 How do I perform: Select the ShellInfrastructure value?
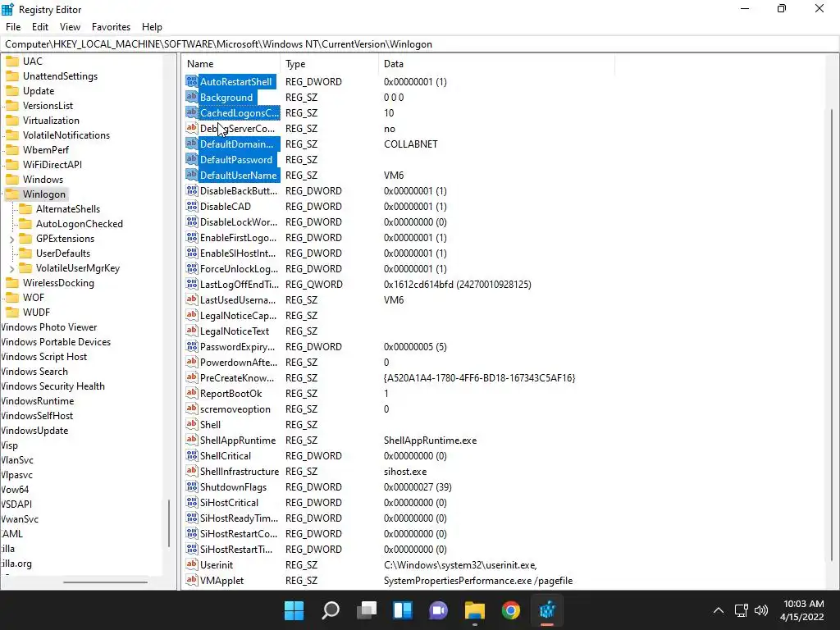239,472
